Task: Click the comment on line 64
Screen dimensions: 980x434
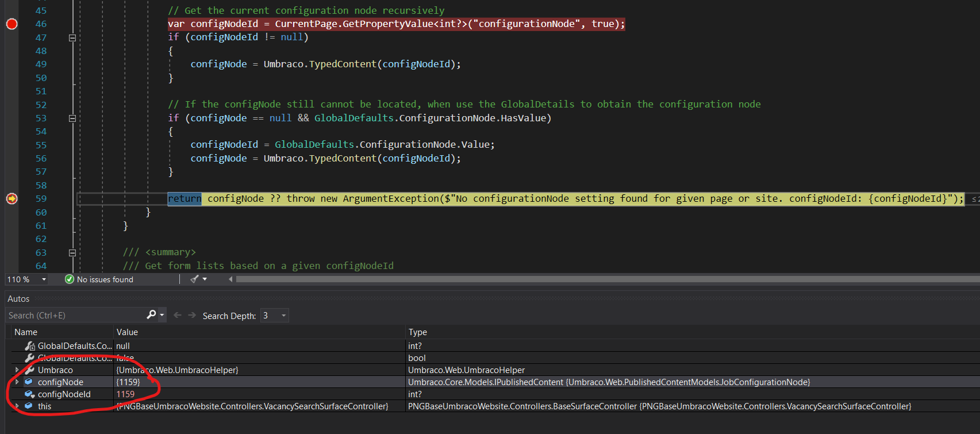Action: [x=258, y=266]
